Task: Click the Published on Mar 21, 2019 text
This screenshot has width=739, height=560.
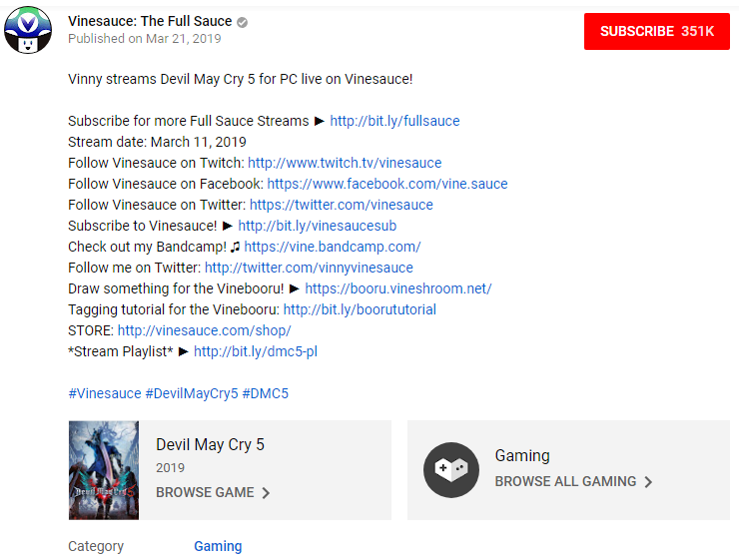Action: [x=144, y=39]
